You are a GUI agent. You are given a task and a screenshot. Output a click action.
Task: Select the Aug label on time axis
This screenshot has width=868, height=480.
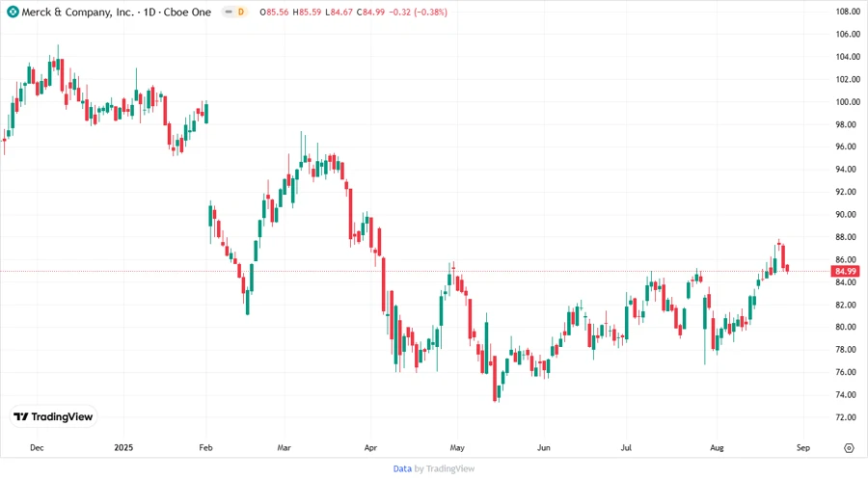click(x=717, y=447)
